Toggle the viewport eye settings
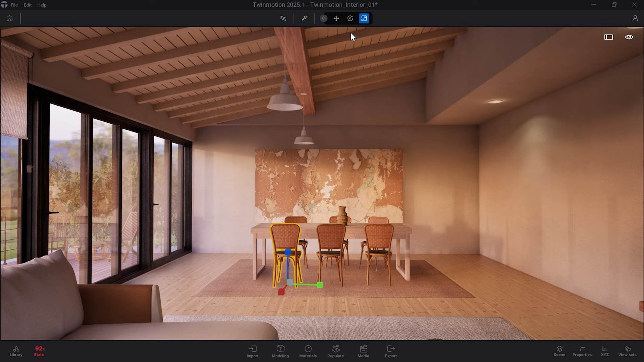The image size is (644, 362). [x=629, y=37]
